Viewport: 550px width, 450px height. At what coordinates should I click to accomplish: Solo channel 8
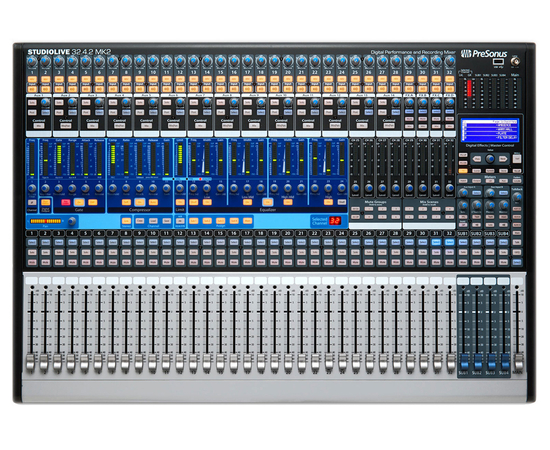click(x=126, y=252)
